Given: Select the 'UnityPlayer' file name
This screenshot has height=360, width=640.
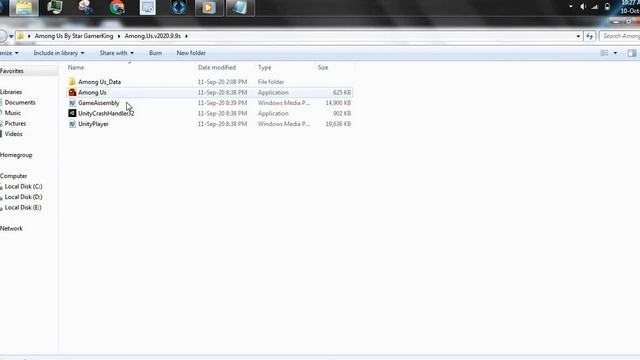Looking at the screenshot, I should coord(93,124).
